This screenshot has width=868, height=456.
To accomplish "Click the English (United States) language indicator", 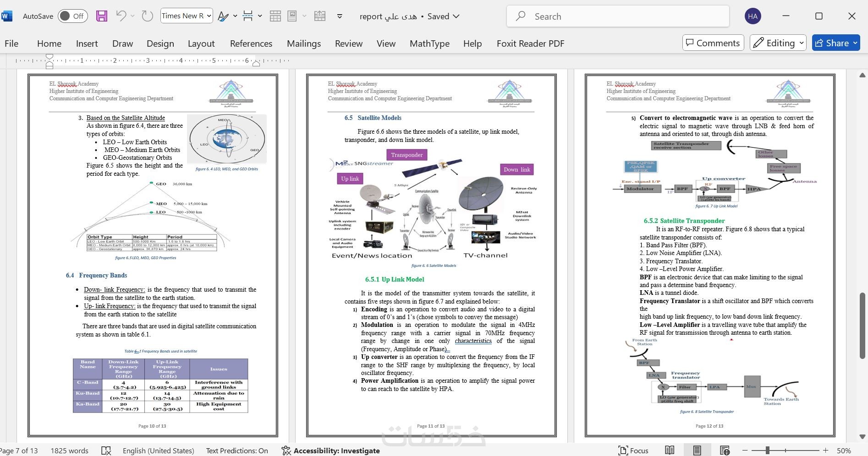I will (159, 451).
